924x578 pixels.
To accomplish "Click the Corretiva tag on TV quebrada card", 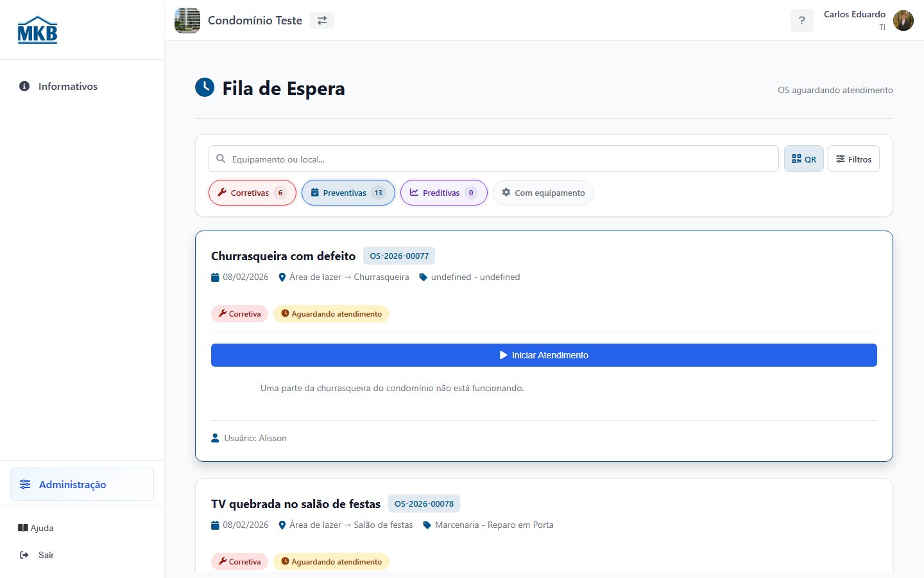I will tap(239, 561).
